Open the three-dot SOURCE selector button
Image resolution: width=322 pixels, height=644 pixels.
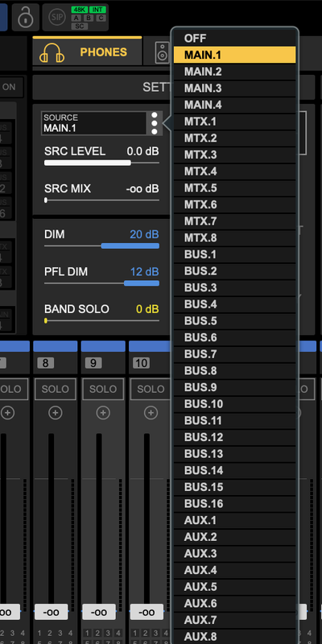pyautogui.click(x=155, y=123)
